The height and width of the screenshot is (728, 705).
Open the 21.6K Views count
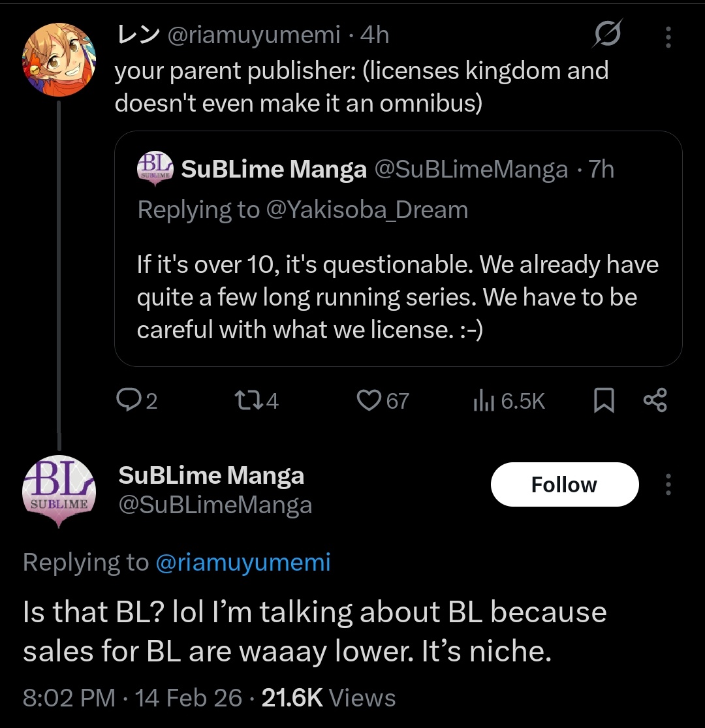coord(328,698)
